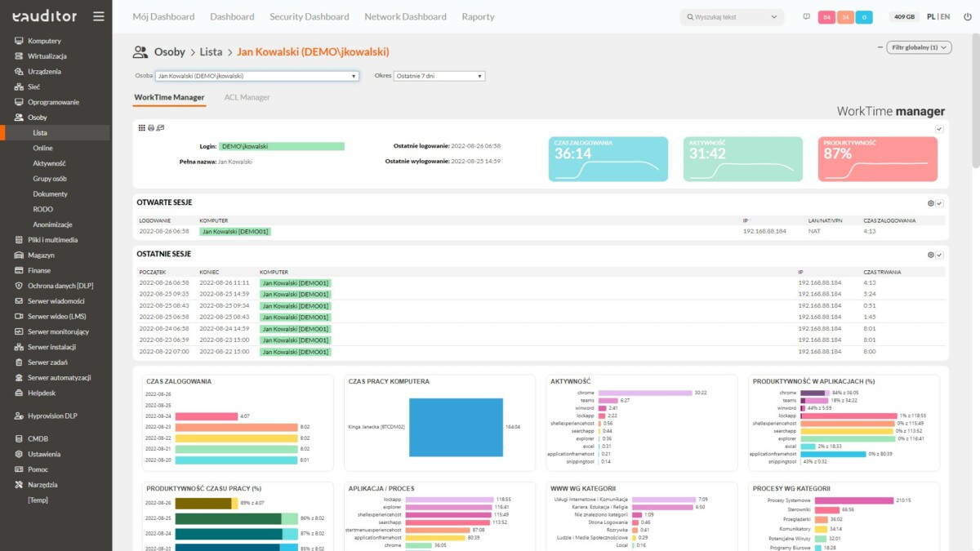The height and width of the screenshot is (551, 980).
Task: Open the grid view icon in WorkTime panel
Action: [x=141, y=127]
